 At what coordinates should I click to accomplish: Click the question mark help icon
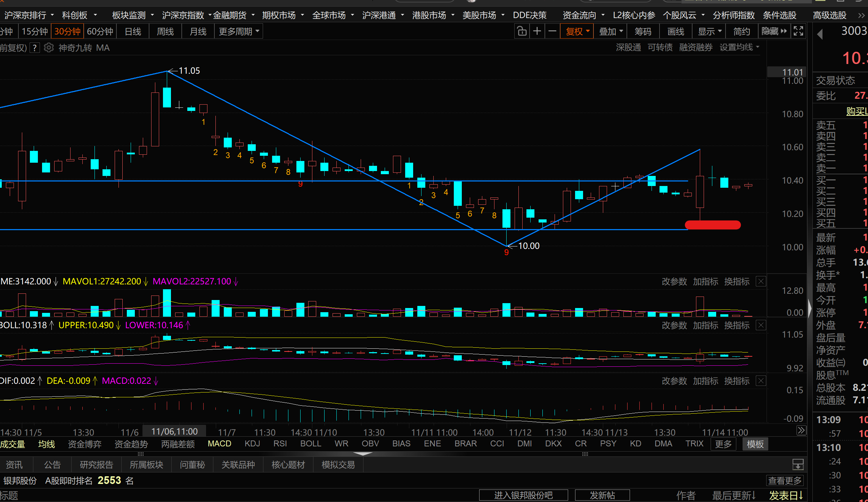[34, 48]
